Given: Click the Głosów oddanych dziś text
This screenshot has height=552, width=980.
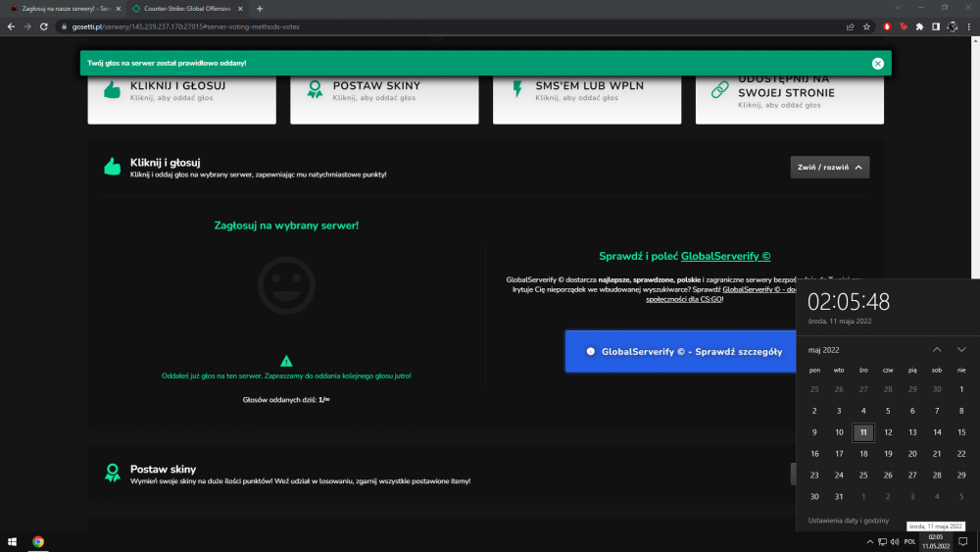Looking at the screenshot, I should point(285,399).
